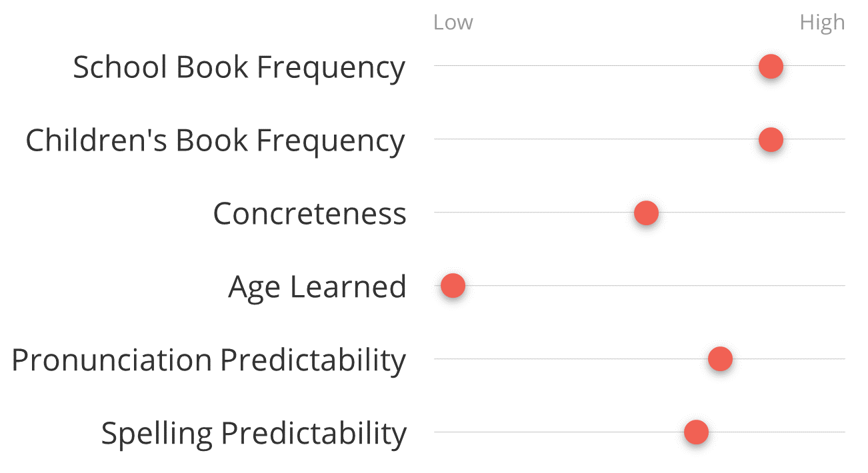
Task: Click the Spelling Predictability red dot
Action: click(696, 433)
